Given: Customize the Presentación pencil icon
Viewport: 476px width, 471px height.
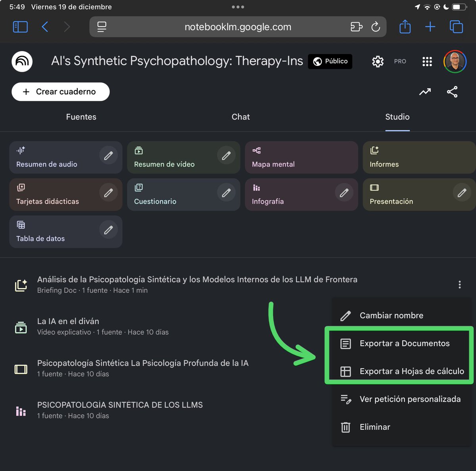Looking at the screenshot, I should pyautogui.click(x=462, y=193).
